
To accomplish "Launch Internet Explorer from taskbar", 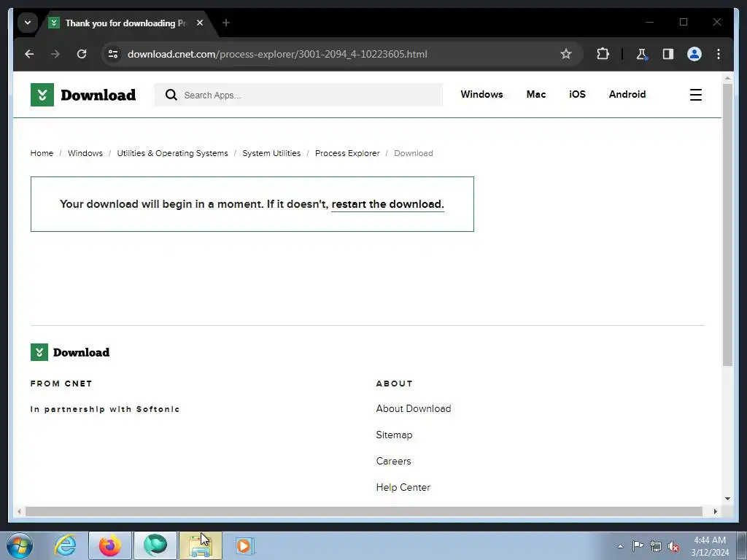I will click(x=65, y=545).
